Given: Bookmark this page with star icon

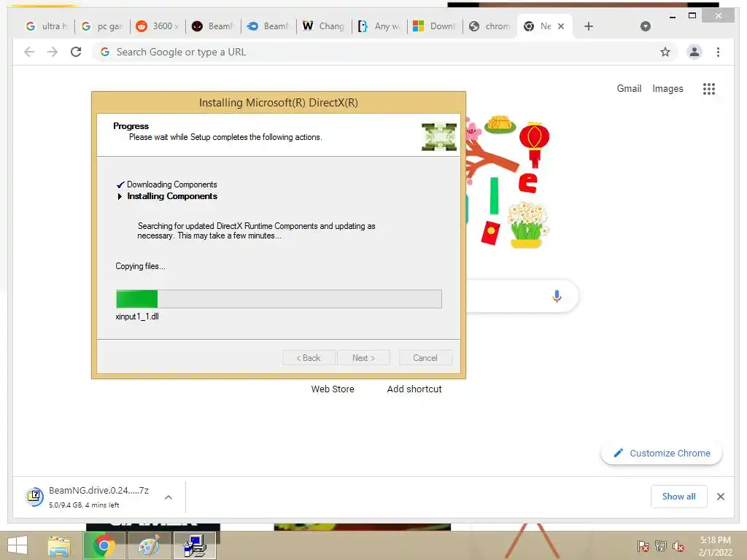Looking at the screenshot, I should (x=665, y=52).
